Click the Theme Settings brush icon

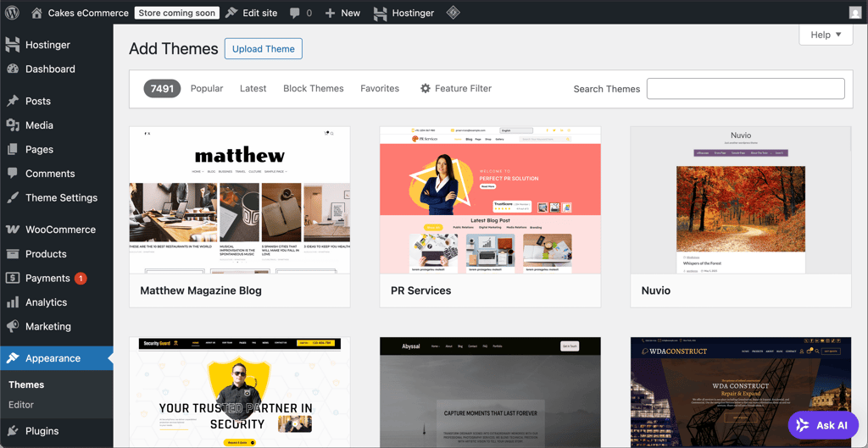[12, 198]
